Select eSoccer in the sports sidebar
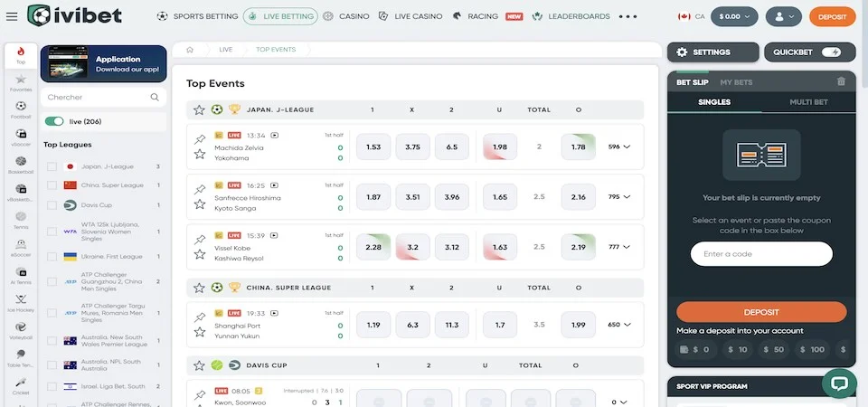 click(21, 248)
